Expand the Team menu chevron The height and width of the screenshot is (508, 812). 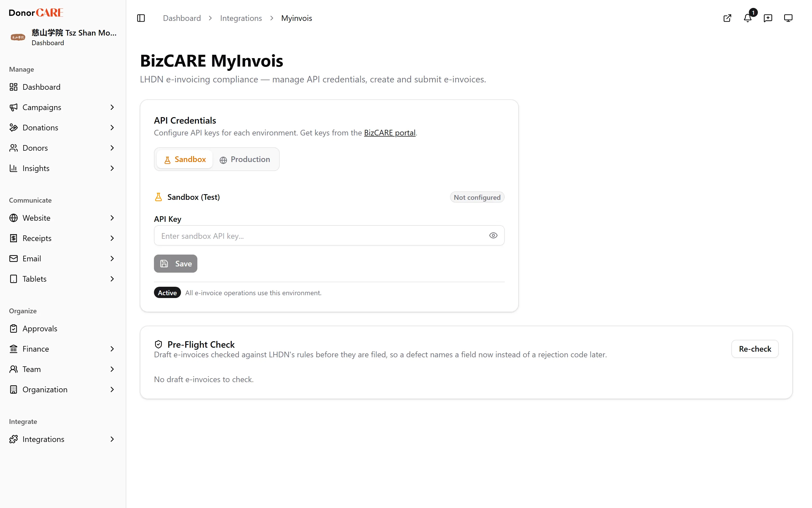(x=112, y=369)
